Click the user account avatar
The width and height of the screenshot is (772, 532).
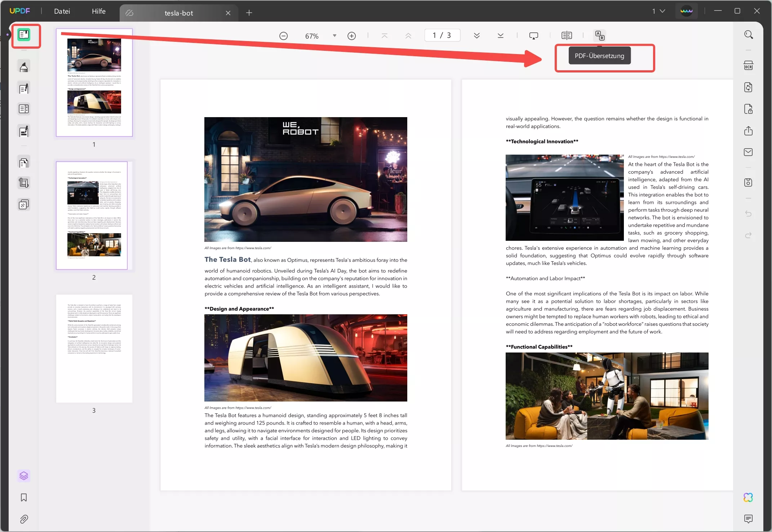tap(687, 11)
